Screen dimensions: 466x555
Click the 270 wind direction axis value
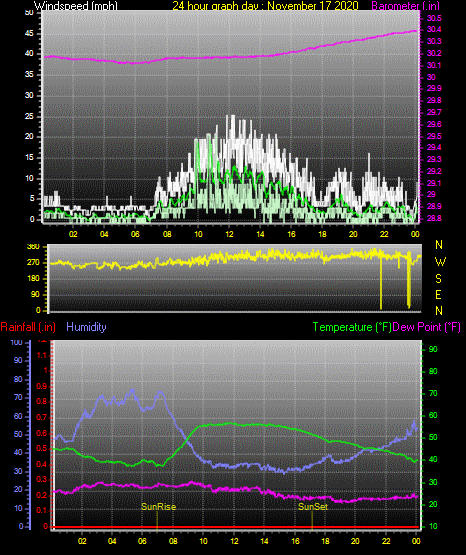tap(33, 263)
